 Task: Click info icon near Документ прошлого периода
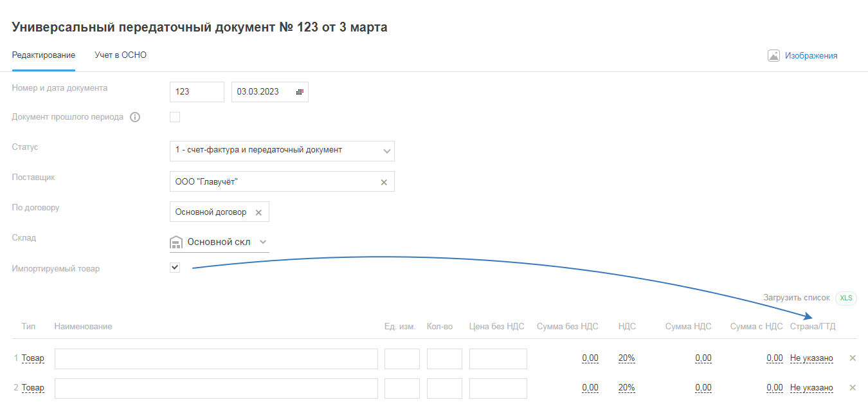point(135,117)
